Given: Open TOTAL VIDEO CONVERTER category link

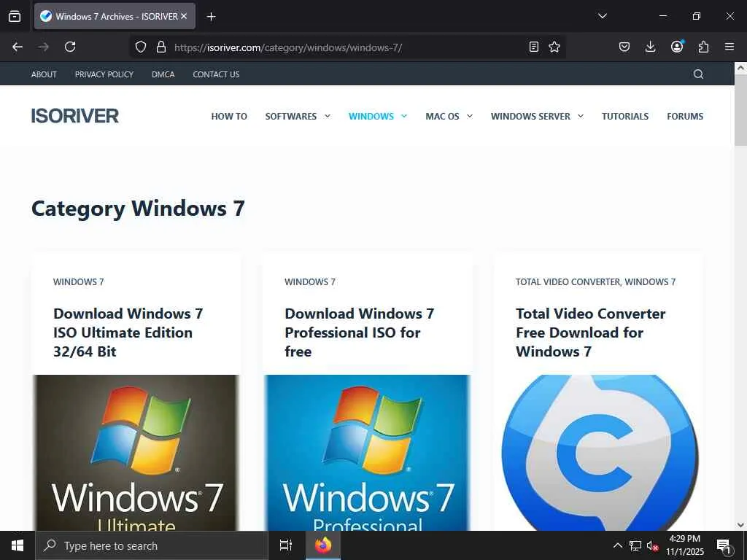Looking at the screenshot, I should 568,282.
